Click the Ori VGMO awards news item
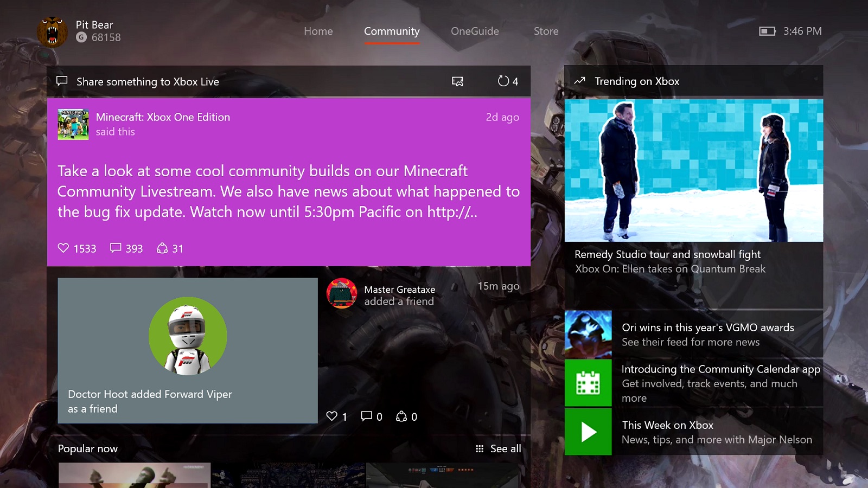The image size is (868, 488). click(694, 334)
